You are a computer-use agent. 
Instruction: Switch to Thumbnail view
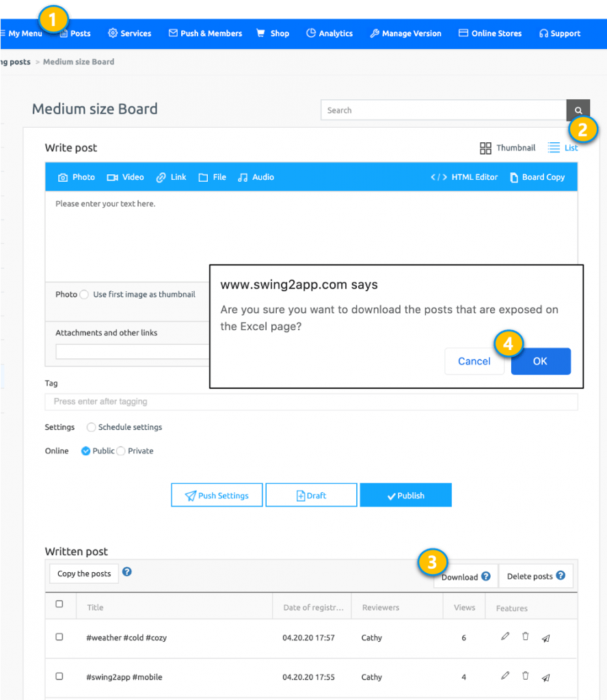click(x=507, y=148)
